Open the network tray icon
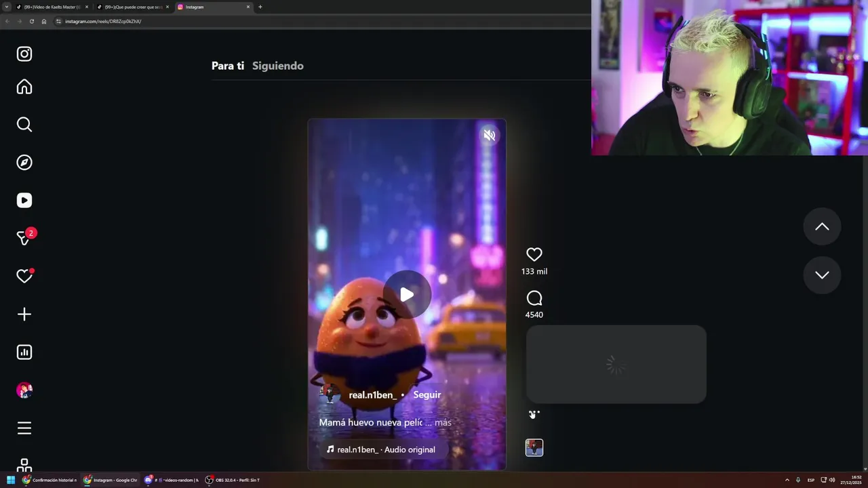 [x=823, y=480]
